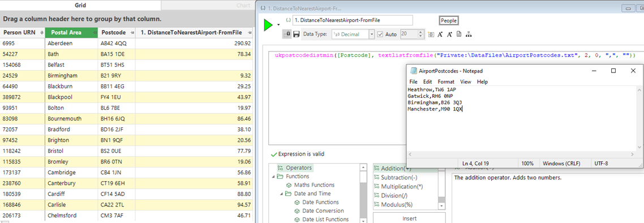Select the Aberdeen cell
The image size is (644, 223).
pyautogui.click(x=71, y=43)
